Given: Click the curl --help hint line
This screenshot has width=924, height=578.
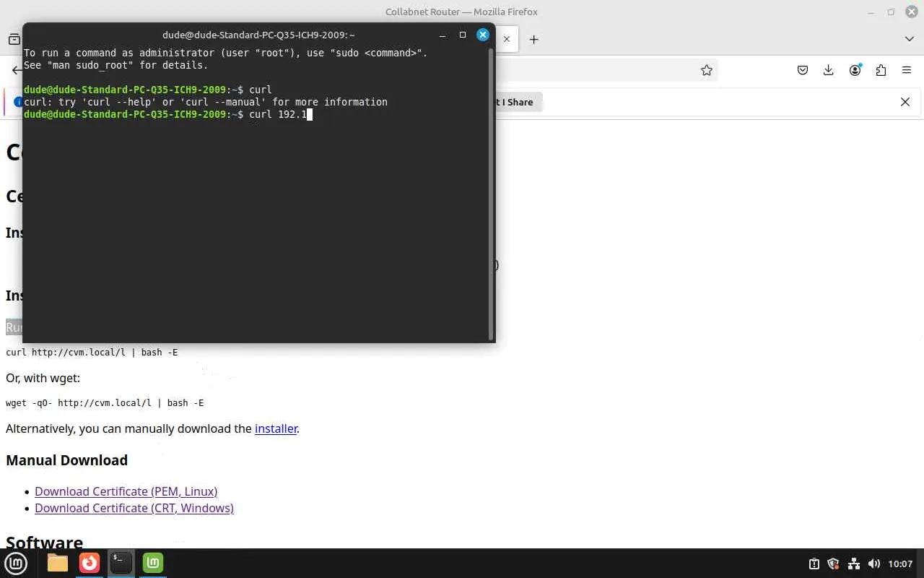Looking at the screenshot, I should tap(206, 102).
